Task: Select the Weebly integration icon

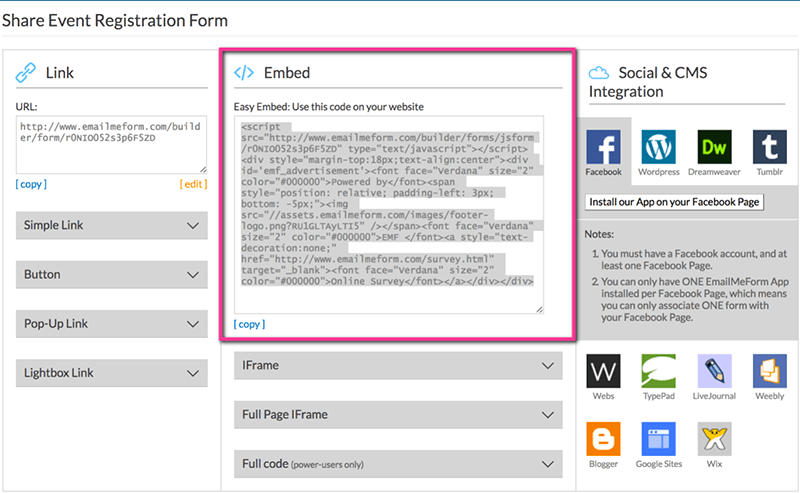Action: click(769, 371)
